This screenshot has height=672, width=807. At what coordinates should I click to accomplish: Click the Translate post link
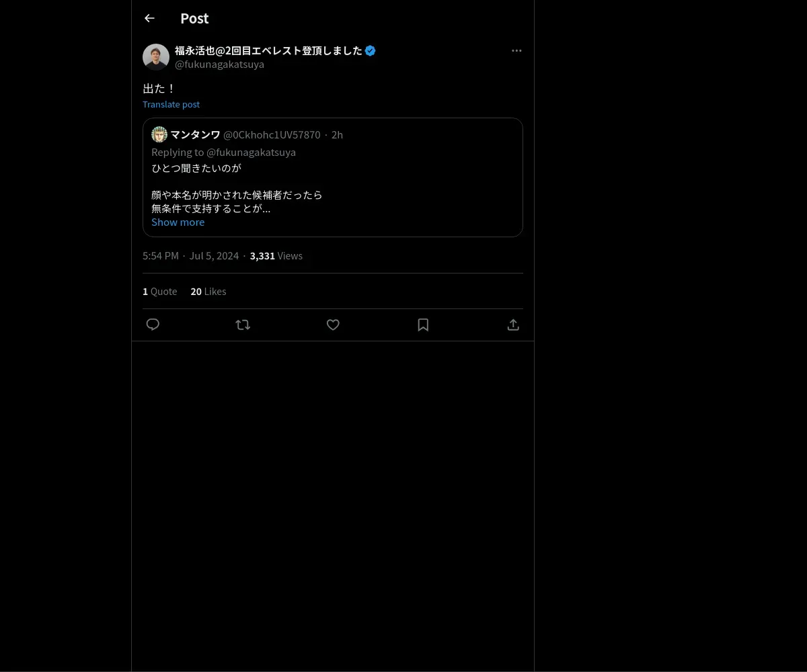tap(171, 104)
